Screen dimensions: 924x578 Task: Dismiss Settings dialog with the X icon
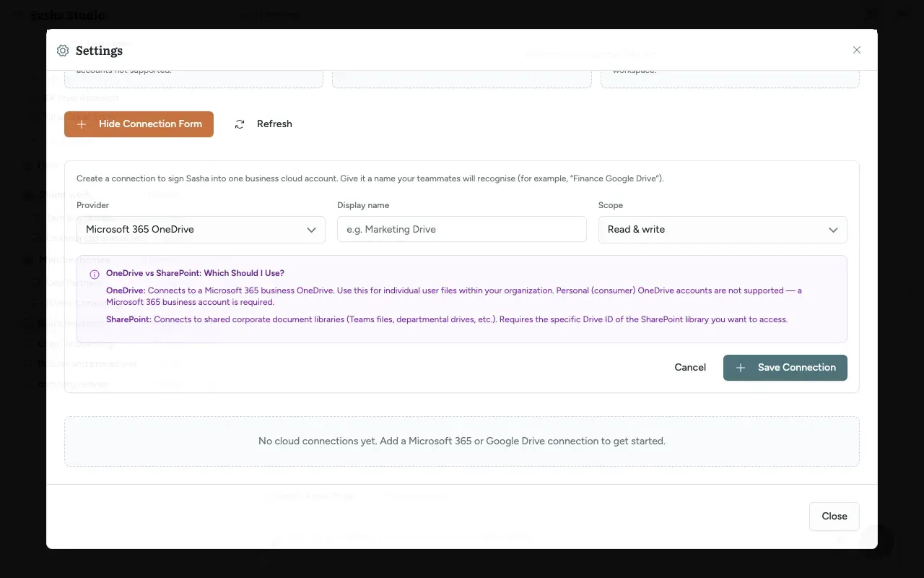(857, 50)
